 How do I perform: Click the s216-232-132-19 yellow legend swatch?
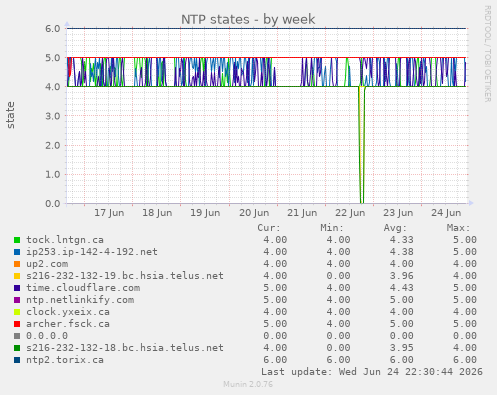point(17,276)
